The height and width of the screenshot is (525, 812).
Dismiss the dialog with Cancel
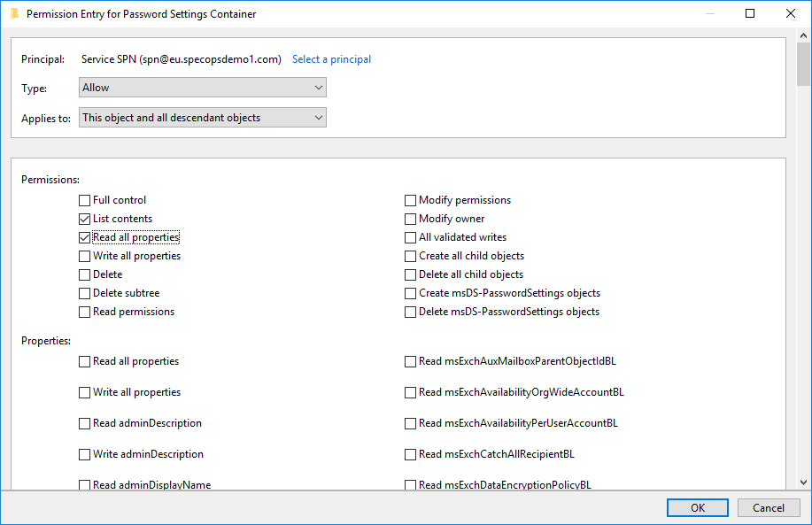(x=769, y=508)
